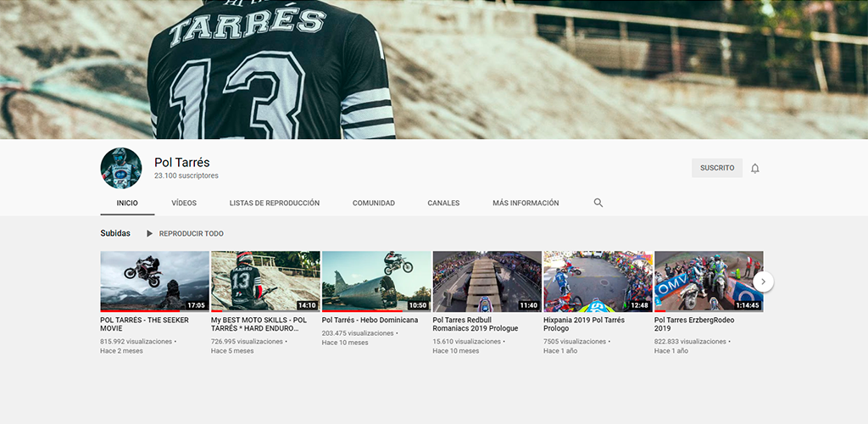This screenshot has height=424, width=868.
Task: Open the Pol Tarrés - Hebo Dominicana title
Action: [x=370, y=320]
